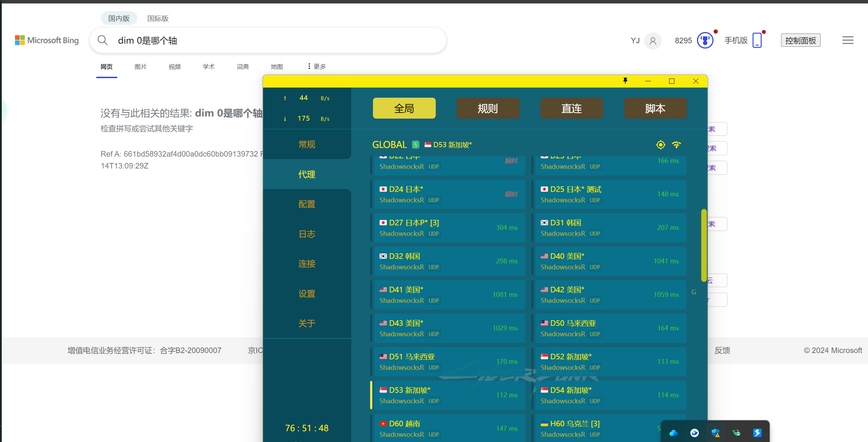Click the 反馈 feedback link

coord(722,350)
